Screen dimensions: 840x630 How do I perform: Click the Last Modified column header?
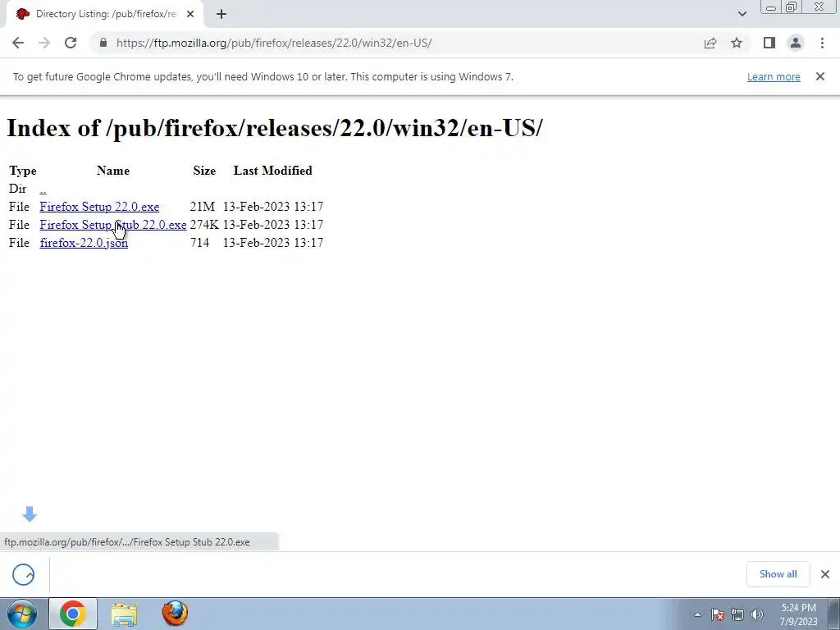tap(272, 171)
